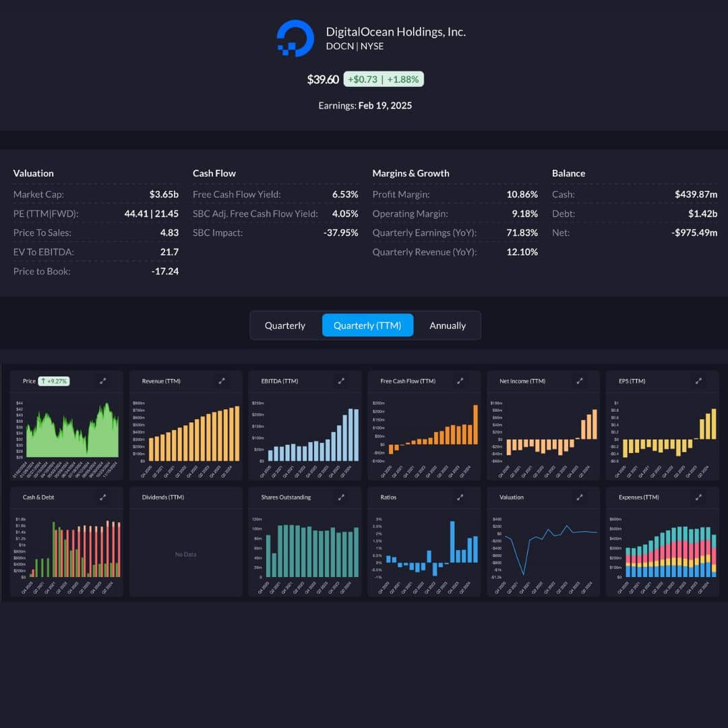Expand the Ratios chart
728x728 pixels.
(460, 497)
